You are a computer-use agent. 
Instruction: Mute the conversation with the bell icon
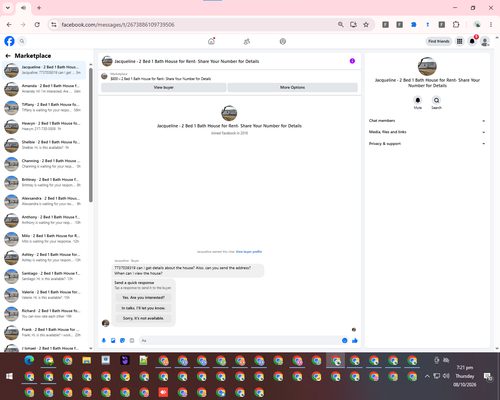tap(418, 100)
